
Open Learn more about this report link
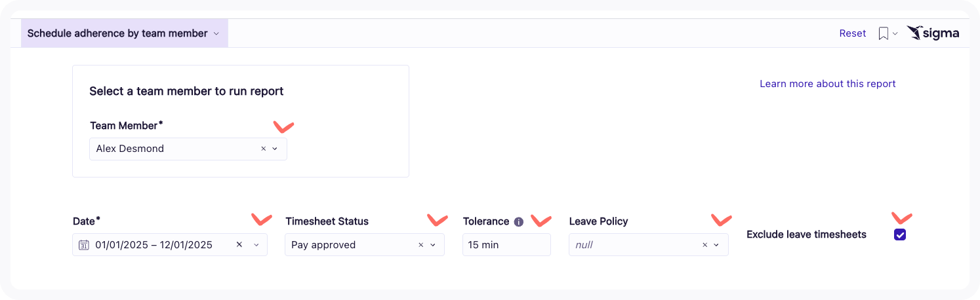tap(827, 84)
